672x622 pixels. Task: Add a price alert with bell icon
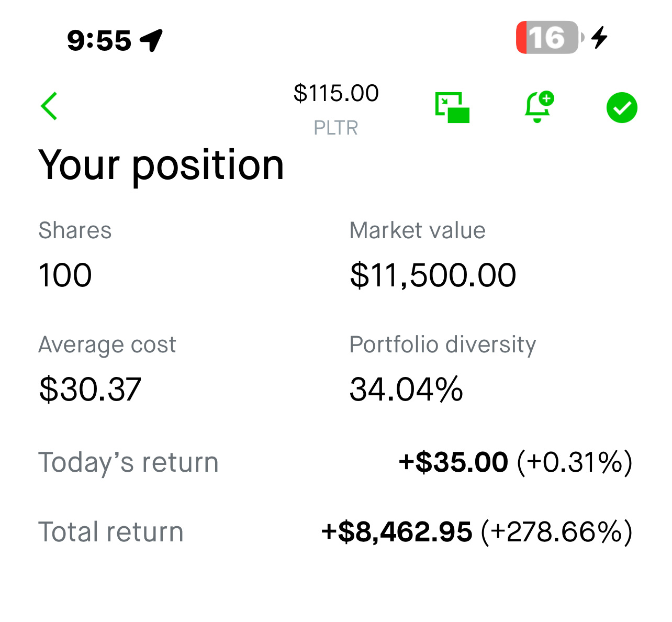(539, 107)
